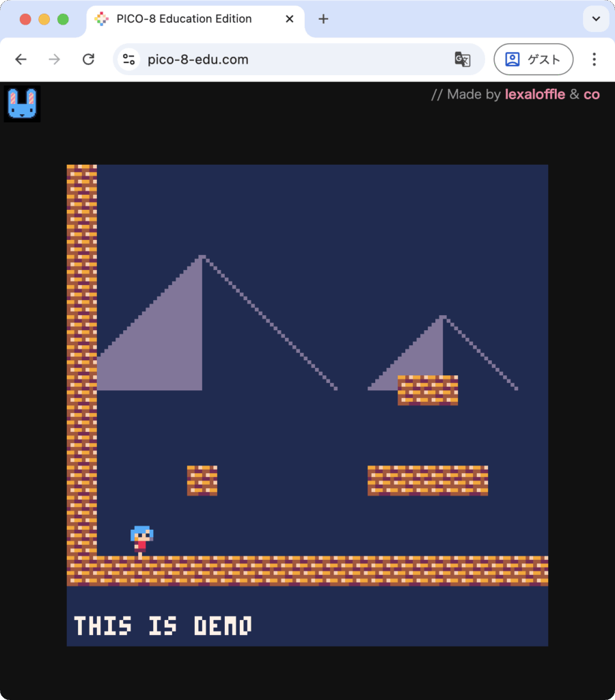Image resolution: width=615 pixels, height=700 pixels.
Task: Click the translate page icon in address bar
Action: pos(463,59)
